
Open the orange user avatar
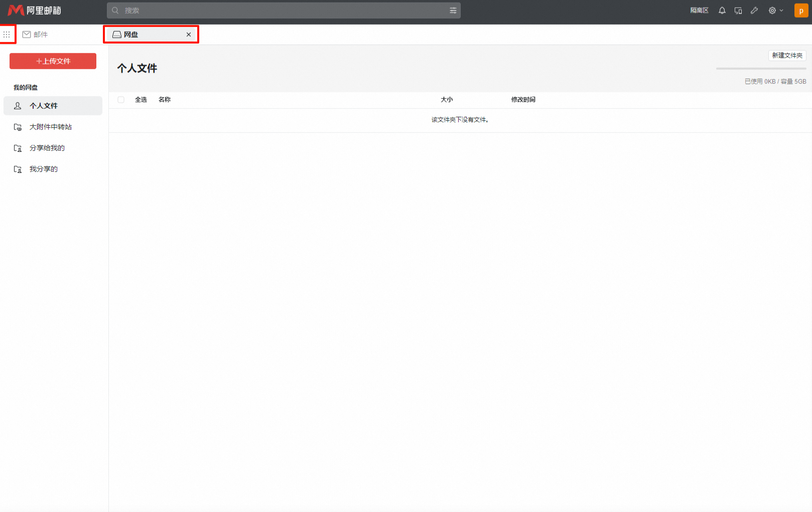tap(801, 11)
